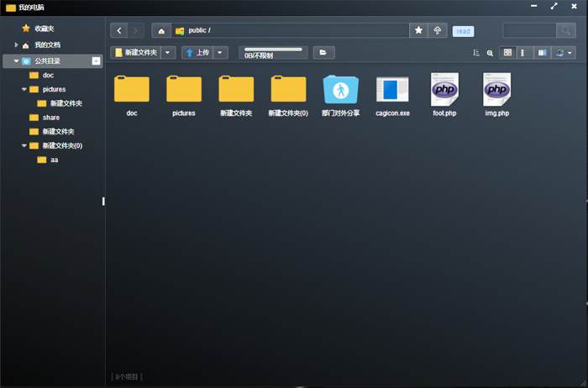Bookmark current path with star icon
Viewport: 588px width, 388px height.
pos(418,30)
